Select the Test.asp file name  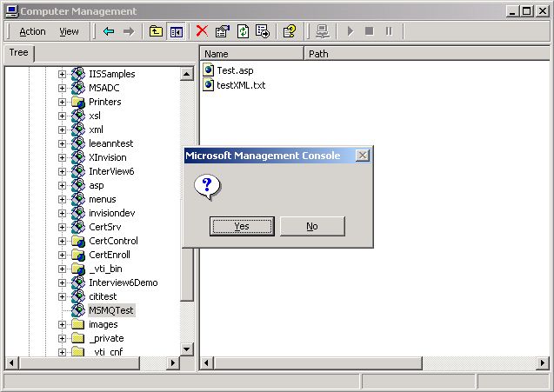tap(235, 70)
